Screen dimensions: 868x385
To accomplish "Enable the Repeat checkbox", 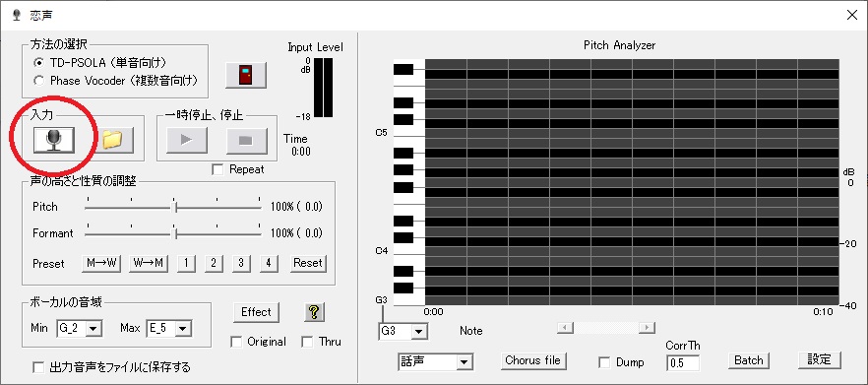I will [x=218, y=169].
